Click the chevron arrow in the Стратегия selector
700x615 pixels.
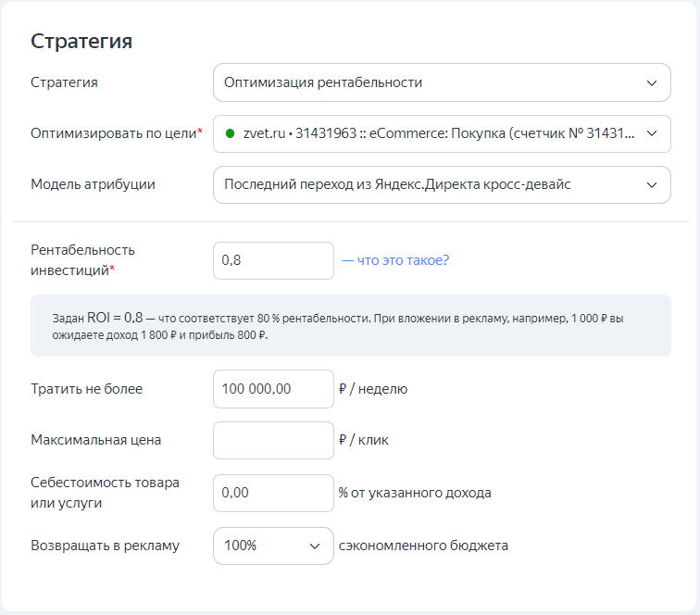(652, 83)
